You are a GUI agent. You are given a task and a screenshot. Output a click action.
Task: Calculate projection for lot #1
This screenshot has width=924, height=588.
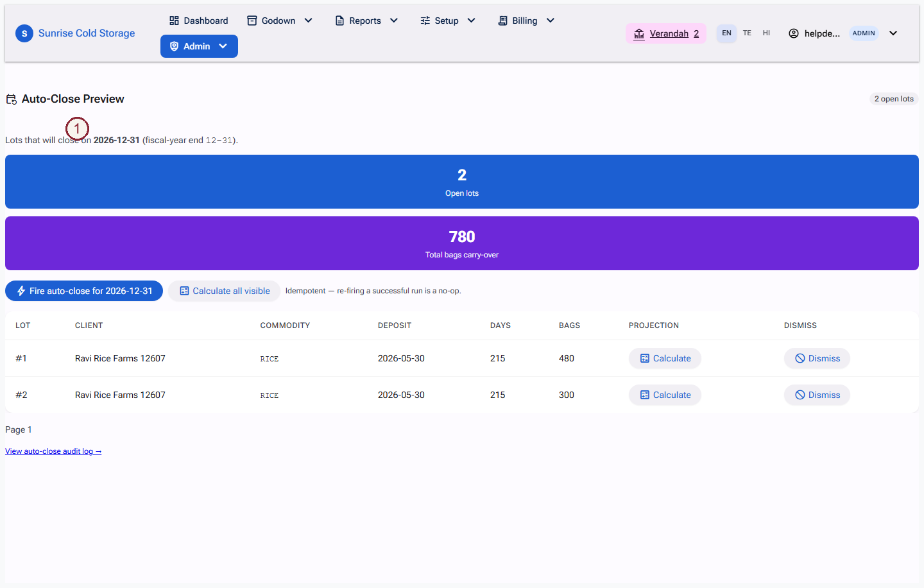tap(665, 358)
